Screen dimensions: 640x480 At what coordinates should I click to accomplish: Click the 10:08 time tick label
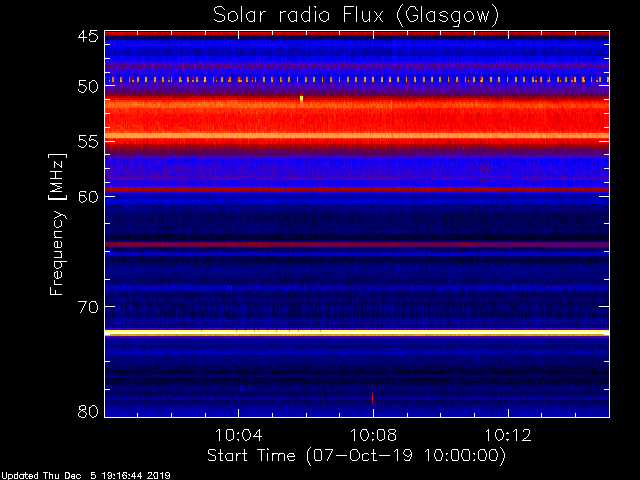pos(373,435)
